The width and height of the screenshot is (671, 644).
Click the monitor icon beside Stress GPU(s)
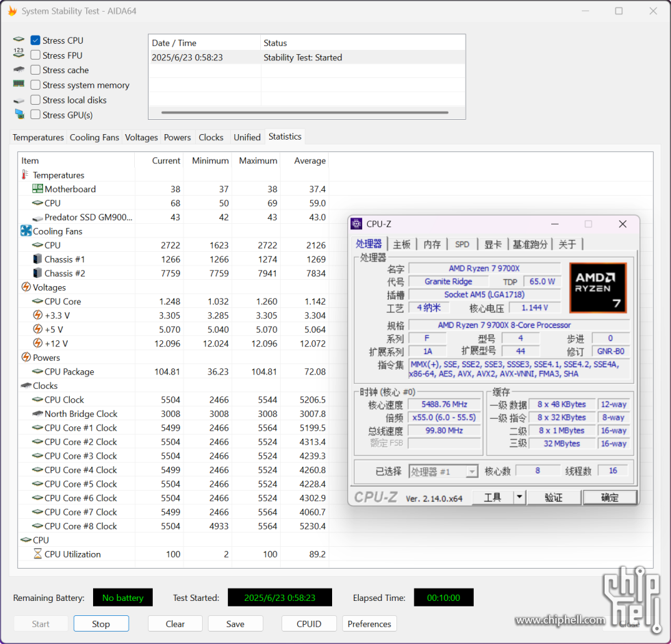pos(19,114)
